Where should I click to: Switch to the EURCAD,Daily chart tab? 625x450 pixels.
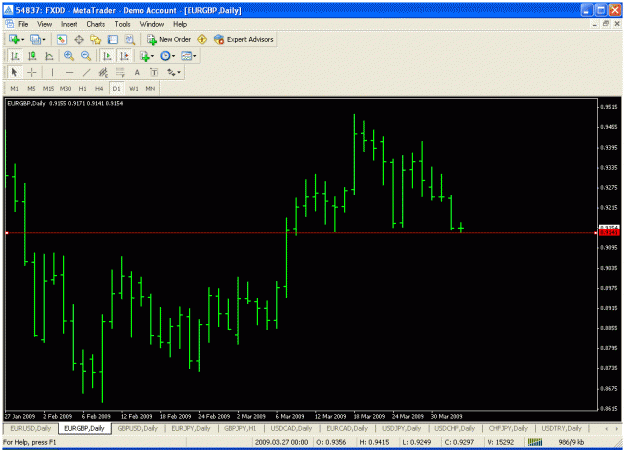tap(347, 428)
